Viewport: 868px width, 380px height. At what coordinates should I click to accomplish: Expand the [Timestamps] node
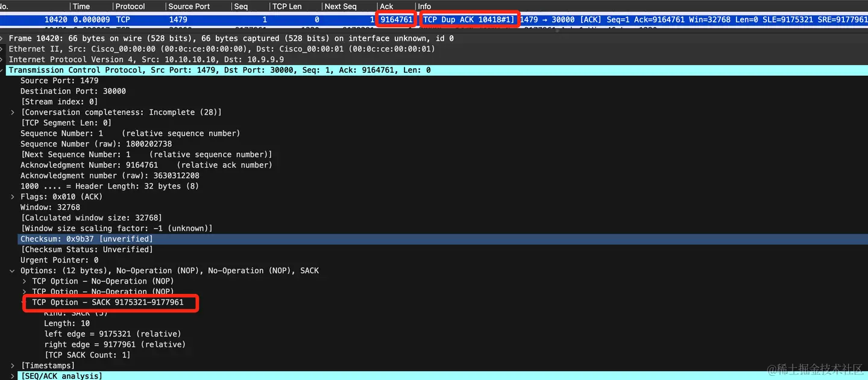click(x=13, y=366)
